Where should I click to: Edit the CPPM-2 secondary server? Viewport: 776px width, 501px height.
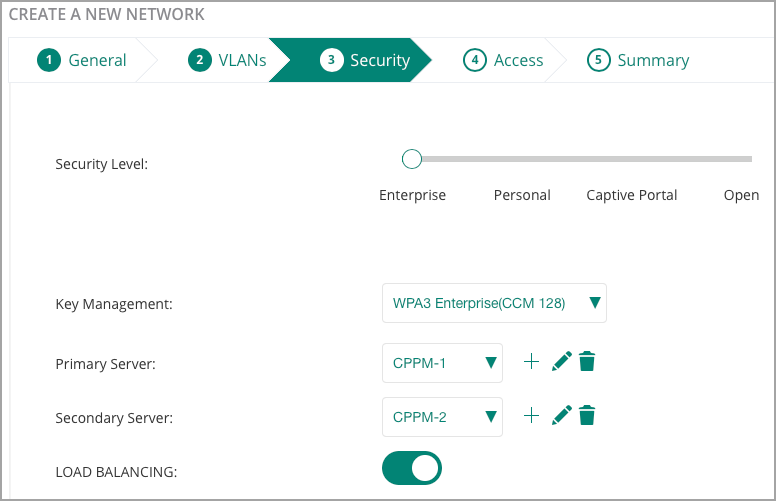pos(562,415)
